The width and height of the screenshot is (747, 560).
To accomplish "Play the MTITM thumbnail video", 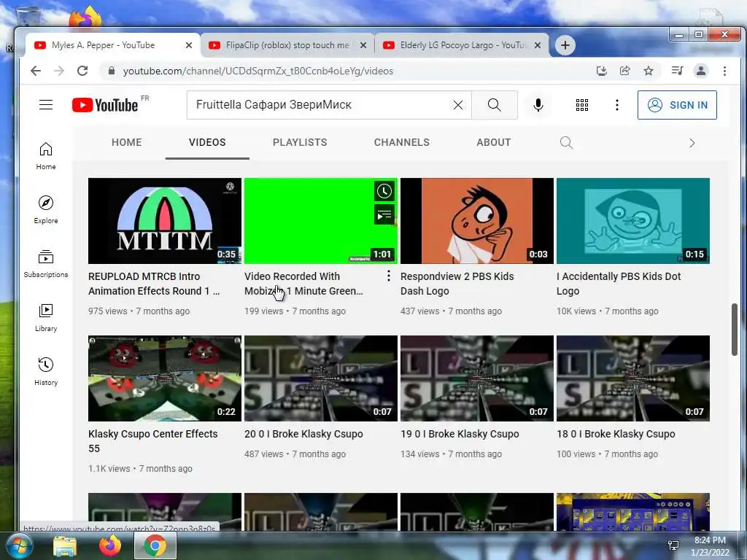I will coord(165,220).
